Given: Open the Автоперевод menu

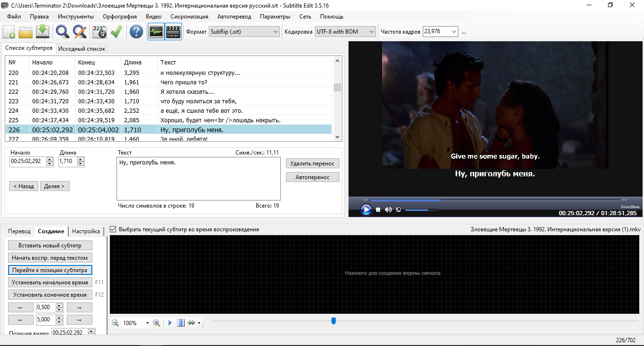Looking at the screenshot, I should (x=234, y=17).
